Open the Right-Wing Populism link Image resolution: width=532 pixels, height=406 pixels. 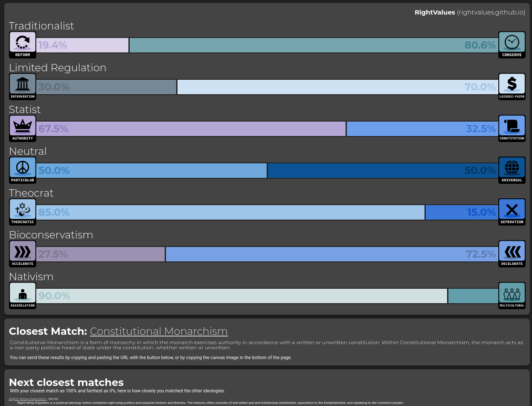click(28, 399)
